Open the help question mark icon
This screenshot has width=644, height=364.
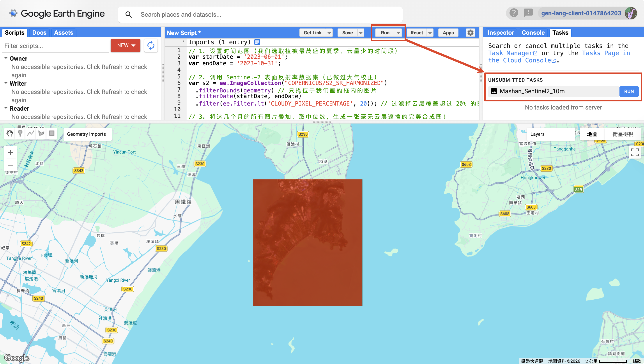[x=514, y=13]
